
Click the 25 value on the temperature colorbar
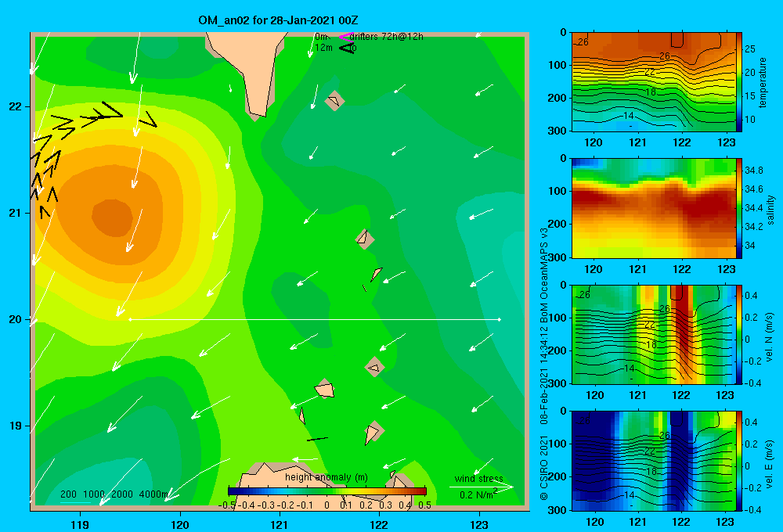(750, 49)
